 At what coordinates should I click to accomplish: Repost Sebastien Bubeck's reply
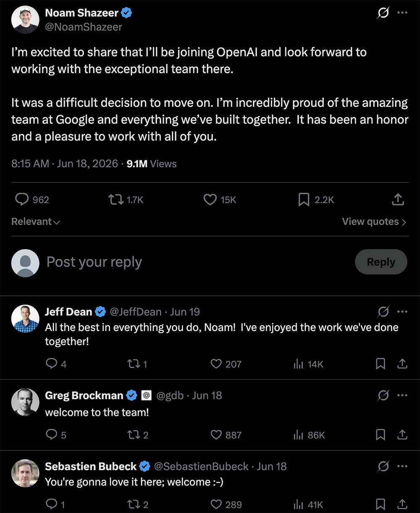[133, 504]
